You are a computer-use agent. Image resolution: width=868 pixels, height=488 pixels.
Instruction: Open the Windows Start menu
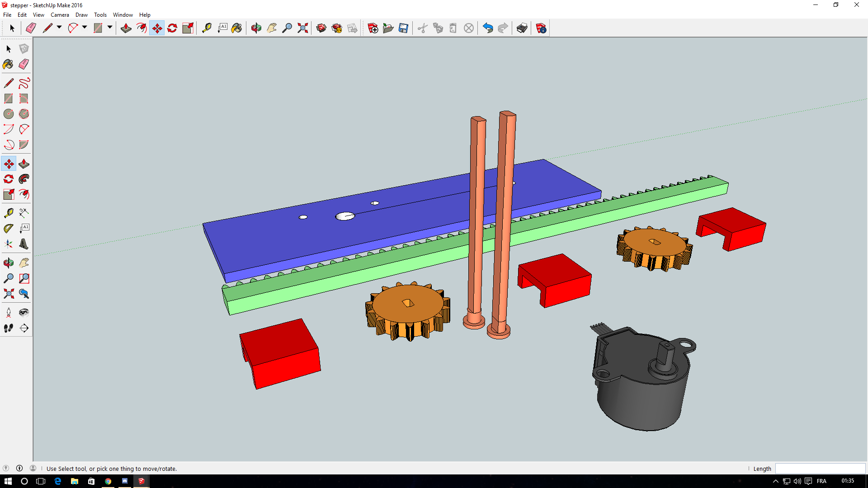click(8, 481)
